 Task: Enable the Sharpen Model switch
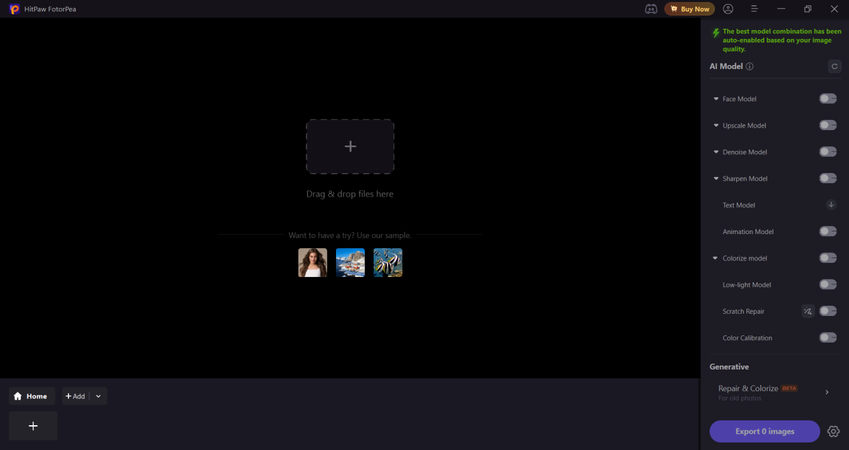[x=828, y=178]
